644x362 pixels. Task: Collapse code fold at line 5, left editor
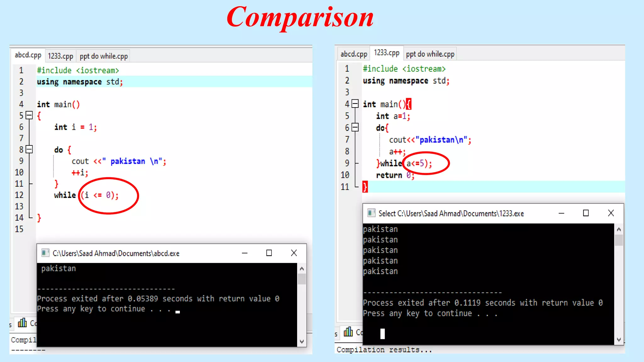tap(29, 115)
